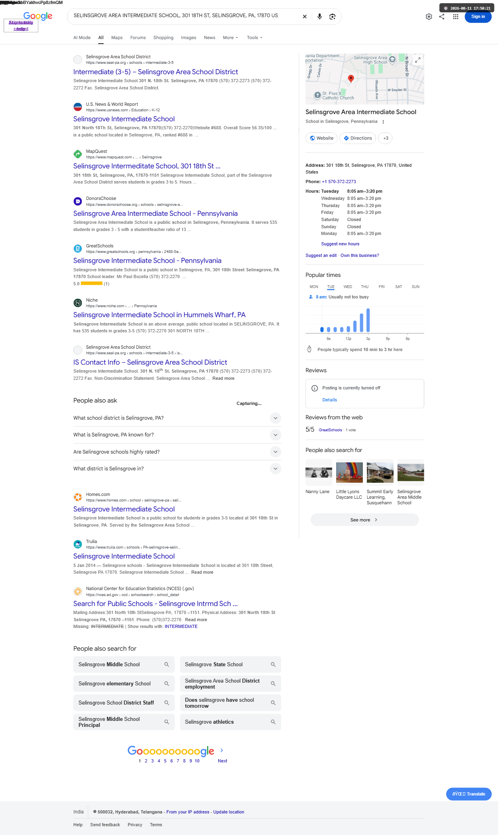Open quick settings gear icon
This screenshot has height=835, width=504.
click(429, 17)
